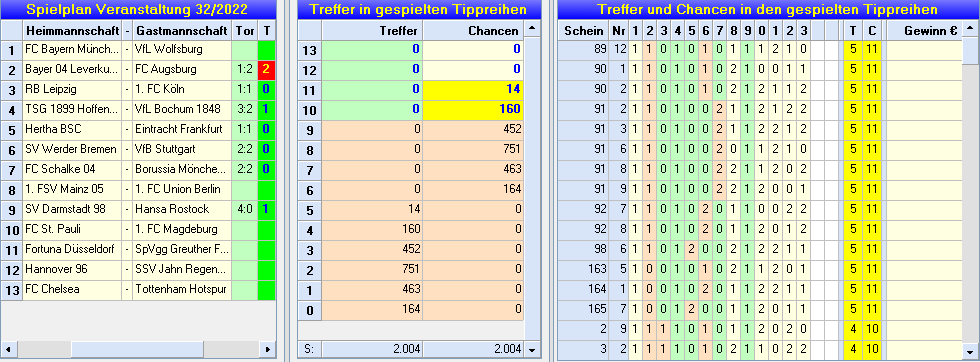The image size is (980, 362).
Task: Click left arrow of Spielplan horizontal scrollbar
Action: click(x=8, y=349)
